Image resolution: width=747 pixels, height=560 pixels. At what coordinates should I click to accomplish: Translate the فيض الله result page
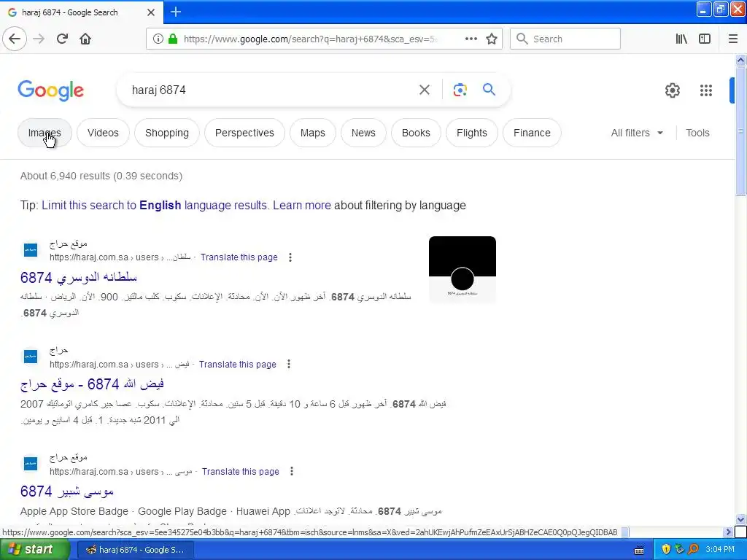click(237, 365)
